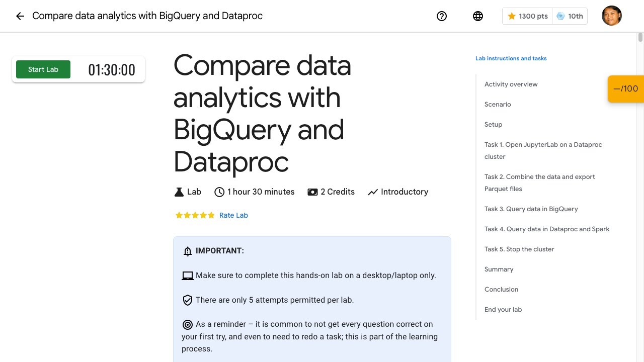Click the laptop icon in the notice

pyautogui.click(x=188, y=276)
